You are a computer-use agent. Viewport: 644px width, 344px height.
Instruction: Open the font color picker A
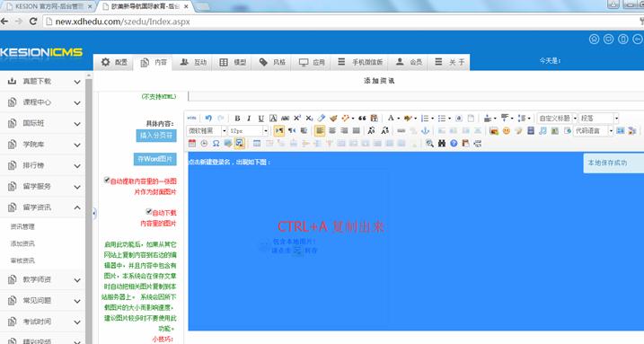[x=391, y=119]
